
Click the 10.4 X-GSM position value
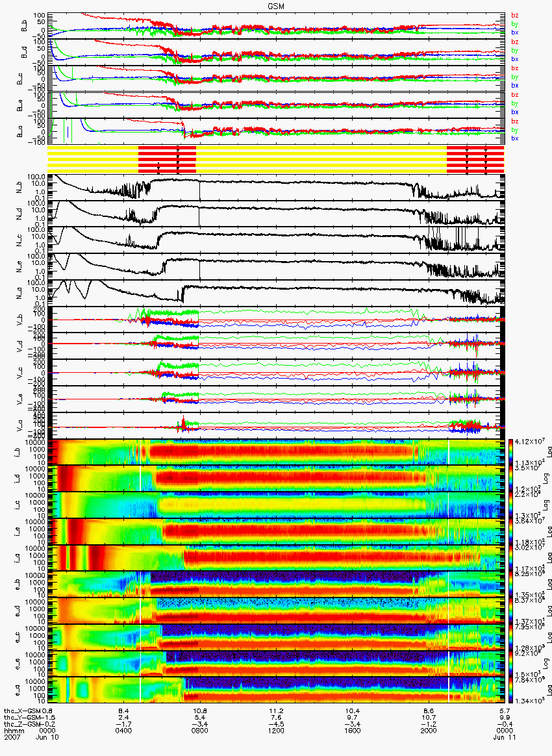click(x=352, y=711)
